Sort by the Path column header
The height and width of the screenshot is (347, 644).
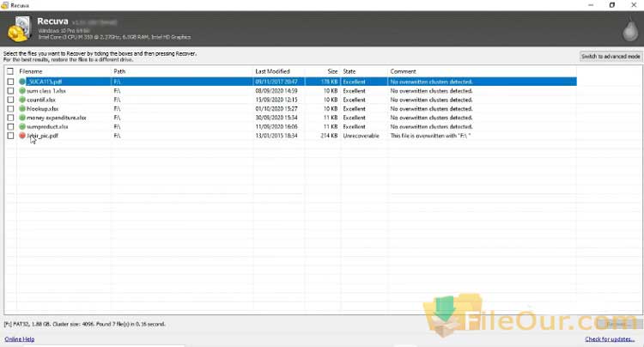pos(119,71)
